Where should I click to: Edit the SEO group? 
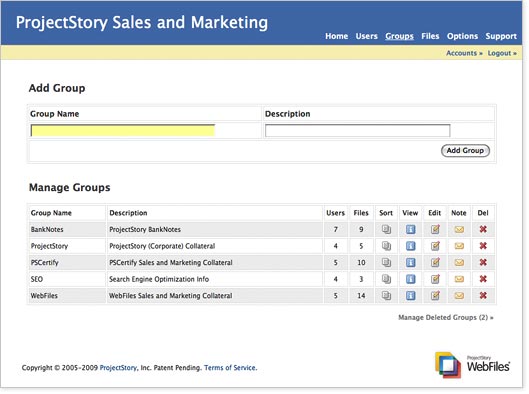tap(435, 279)
